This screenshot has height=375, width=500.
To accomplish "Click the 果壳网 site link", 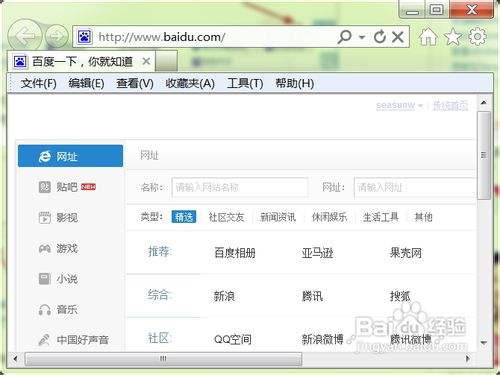I will click(406, 253).
